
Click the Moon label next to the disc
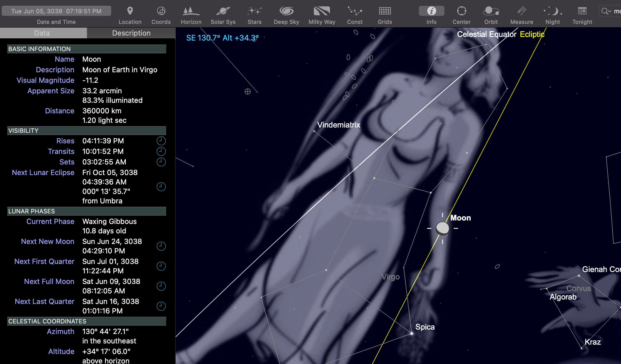(460, 218)
